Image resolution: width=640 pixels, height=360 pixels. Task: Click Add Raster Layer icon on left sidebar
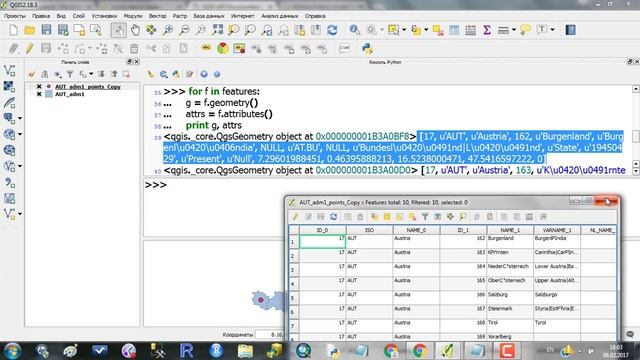pyautogui.click(x=9, y=86)
